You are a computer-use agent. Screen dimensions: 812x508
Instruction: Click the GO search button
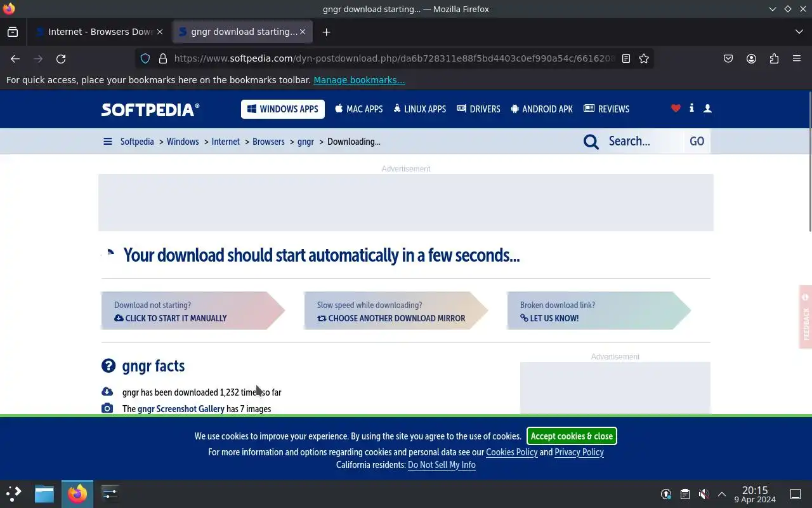(697, 141)
